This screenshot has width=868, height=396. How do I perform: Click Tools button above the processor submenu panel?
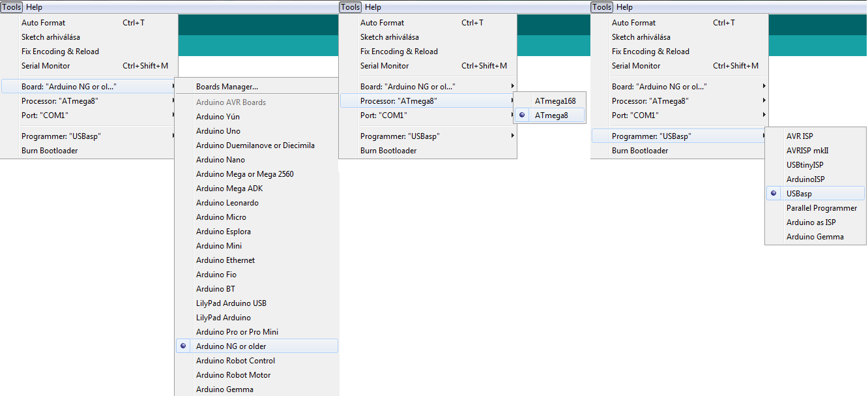click(351, 7)
